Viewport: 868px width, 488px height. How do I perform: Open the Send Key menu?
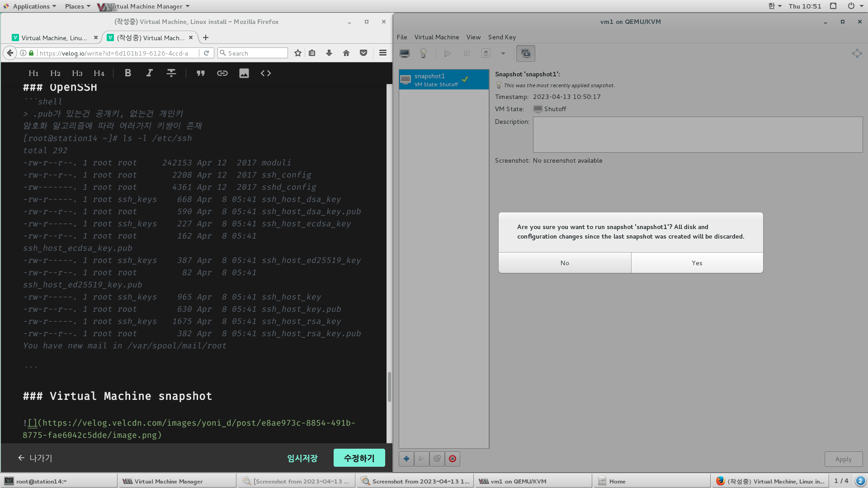[502, 37]
